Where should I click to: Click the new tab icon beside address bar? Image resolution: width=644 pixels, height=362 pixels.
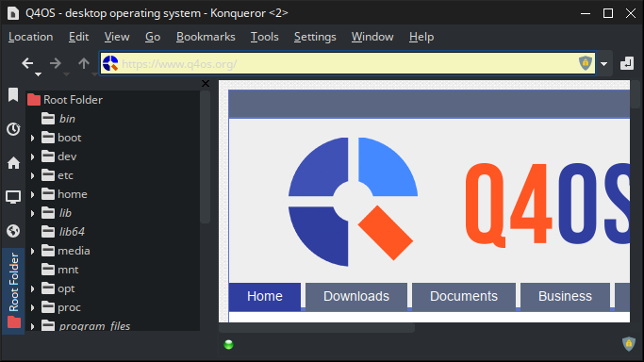coord(627,63)
